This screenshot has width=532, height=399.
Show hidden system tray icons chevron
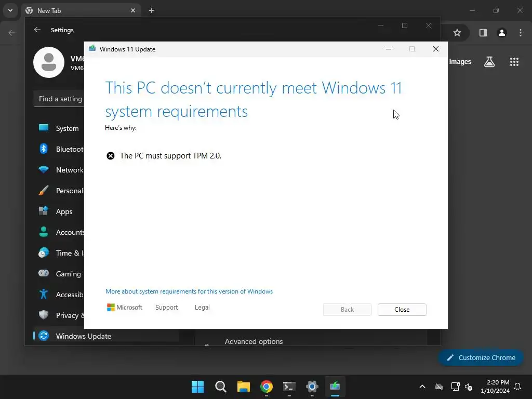click(422, 387)
